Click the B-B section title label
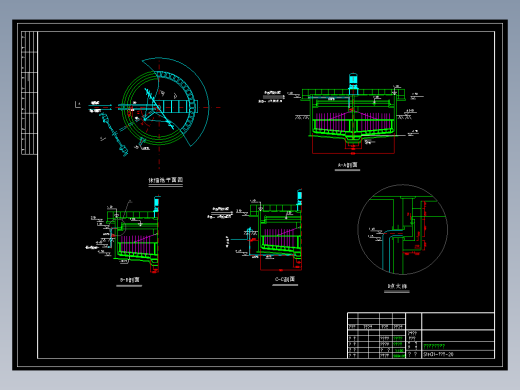The width and height of the screenshot is (520, 390). point(129,280)
